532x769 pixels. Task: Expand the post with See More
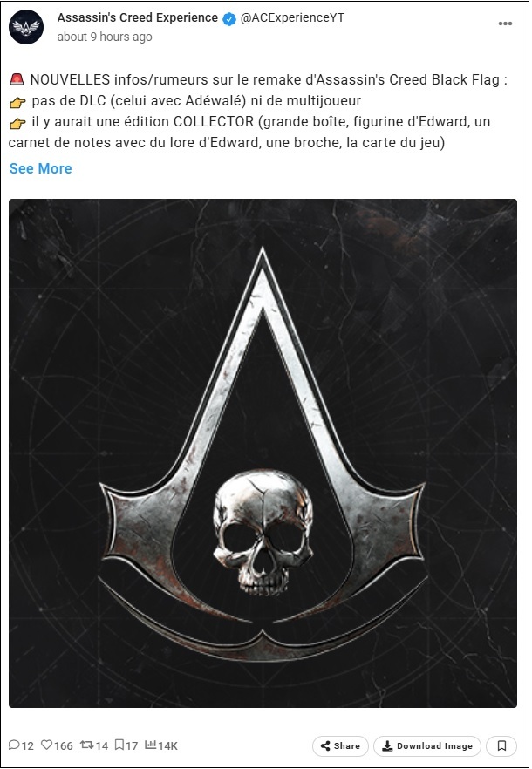[x=41, y=168]
